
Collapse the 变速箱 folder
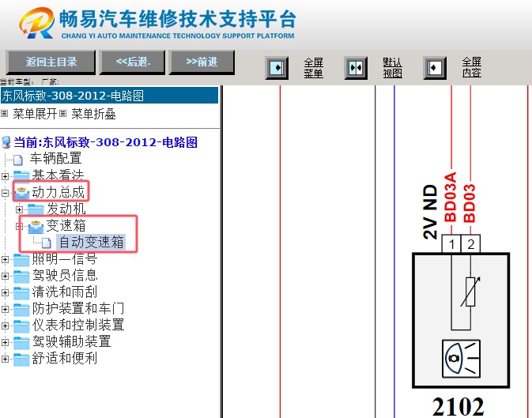coord(19,226)
